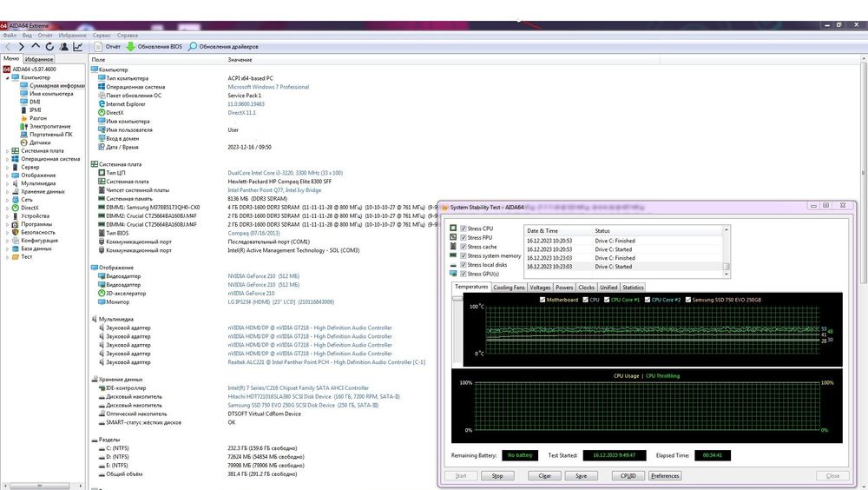Select Конфигурация tree item
The image size is (868, 490).
tap(39, 241)
